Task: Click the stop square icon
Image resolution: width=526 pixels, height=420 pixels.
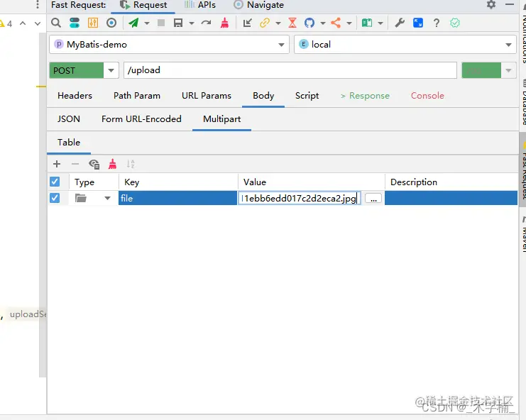Action: (x=161, y=23)
